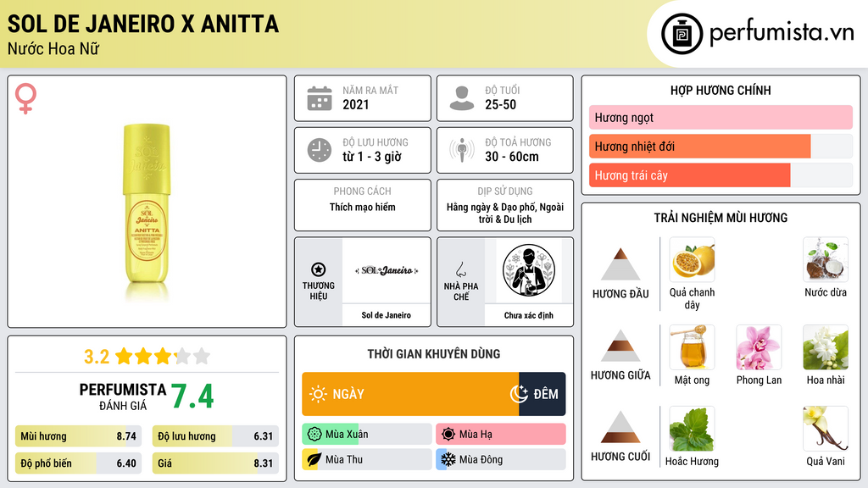Click the nose icon above Nhà pha chế
The width and height of the screenshot is (868, 488).
pyautogui.click(x=460, y=269)
